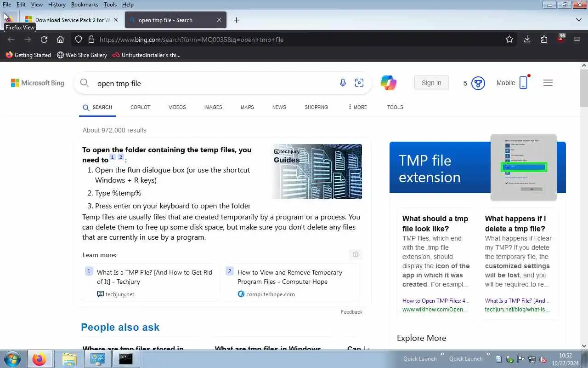588x368 pixels.
Task: Open the Extensions puzzle icon
Action: (544, 40)
